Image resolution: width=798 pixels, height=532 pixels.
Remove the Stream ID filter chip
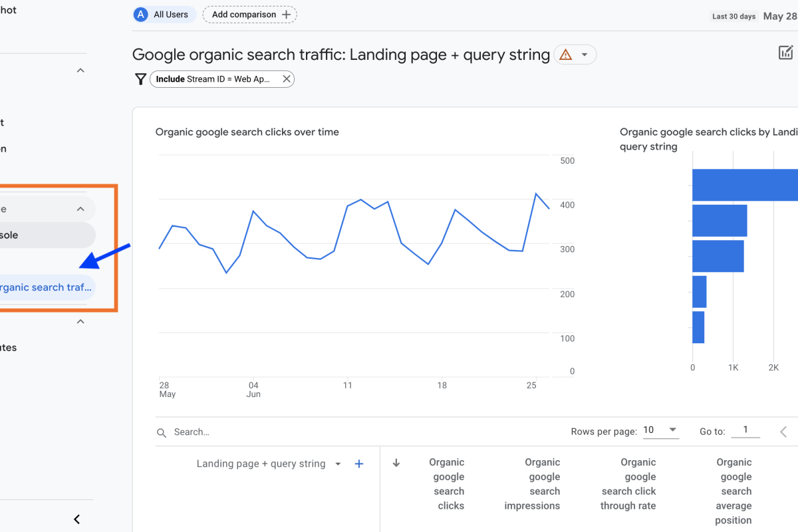[x=287, y=79]
